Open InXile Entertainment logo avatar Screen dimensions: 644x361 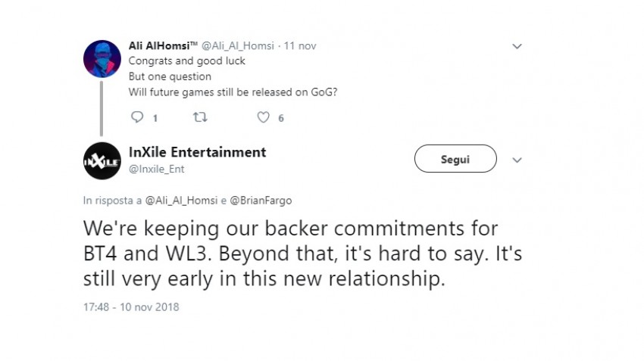[102, 160]
